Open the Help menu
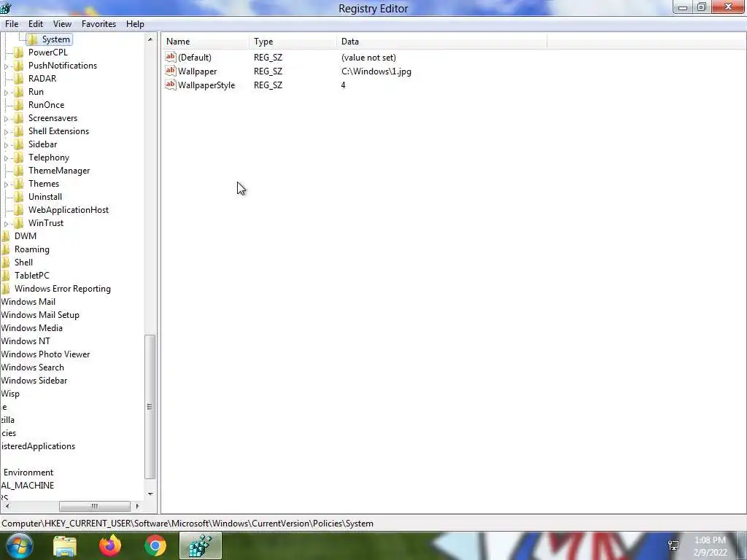This screenshot has width=747, height=560. pos(135,24)
